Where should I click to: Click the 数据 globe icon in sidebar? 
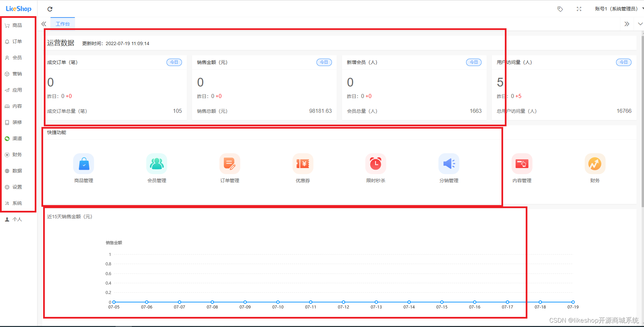point(7,171)
